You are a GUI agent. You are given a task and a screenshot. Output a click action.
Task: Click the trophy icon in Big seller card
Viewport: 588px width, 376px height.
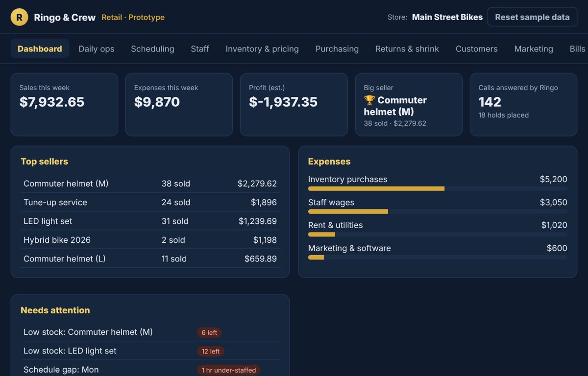[369, 100]
